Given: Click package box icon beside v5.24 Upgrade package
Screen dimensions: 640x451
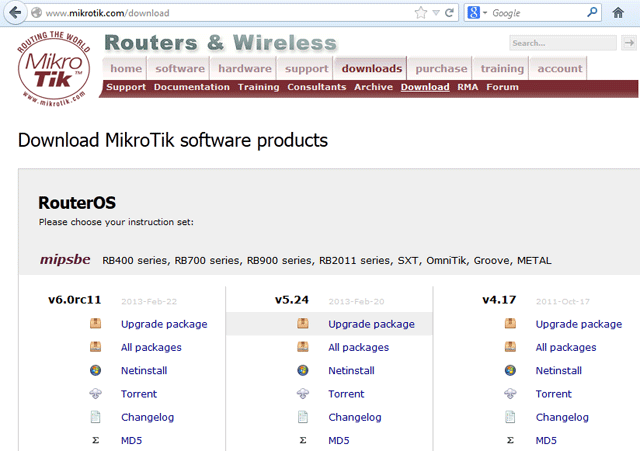Looking at the screenshot, I should tap(303, 324).
